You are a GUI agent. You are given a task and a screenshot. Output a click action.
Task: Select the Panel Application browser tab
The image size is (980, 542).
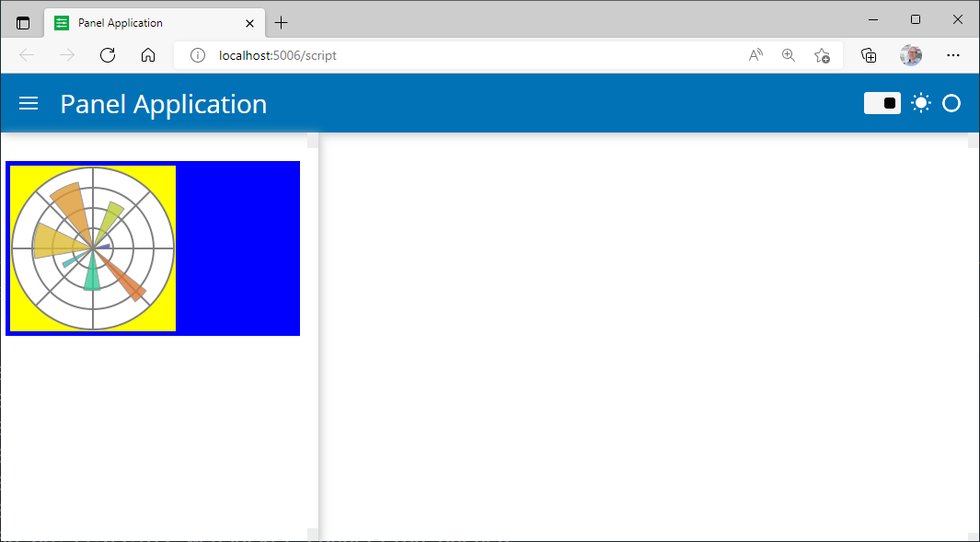pos(155,23)
